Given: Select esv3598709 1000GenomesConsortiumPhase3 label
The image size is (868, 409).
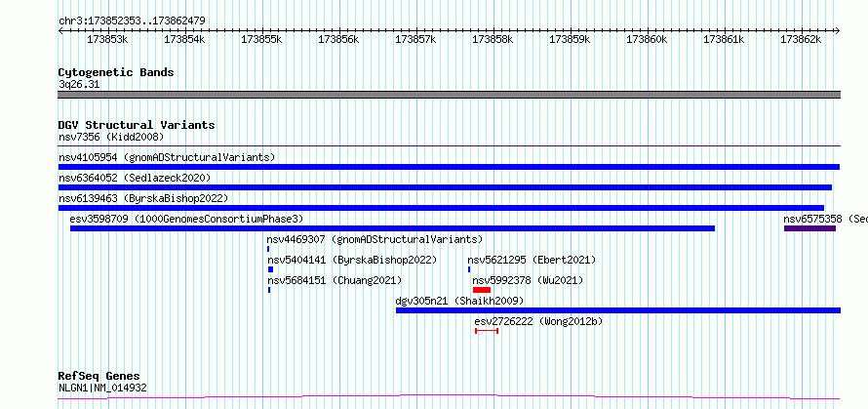Looking at the screenshot, I should [186, 219].
